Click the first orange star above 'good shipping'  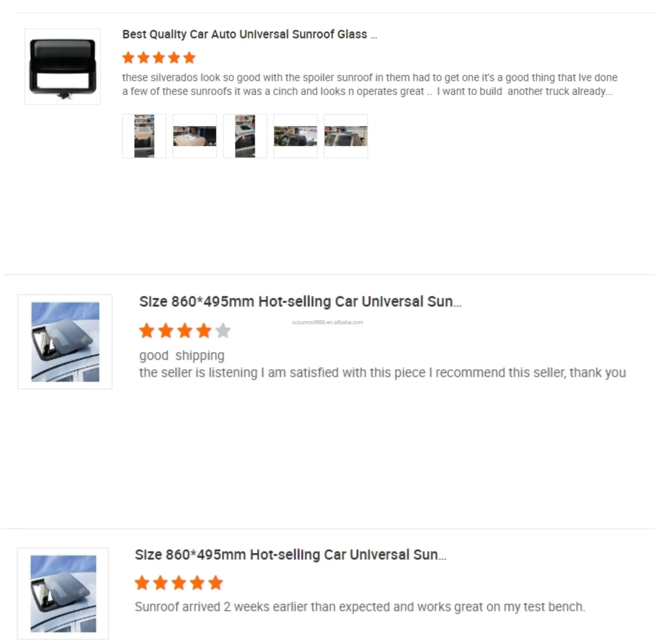(147, 331)
